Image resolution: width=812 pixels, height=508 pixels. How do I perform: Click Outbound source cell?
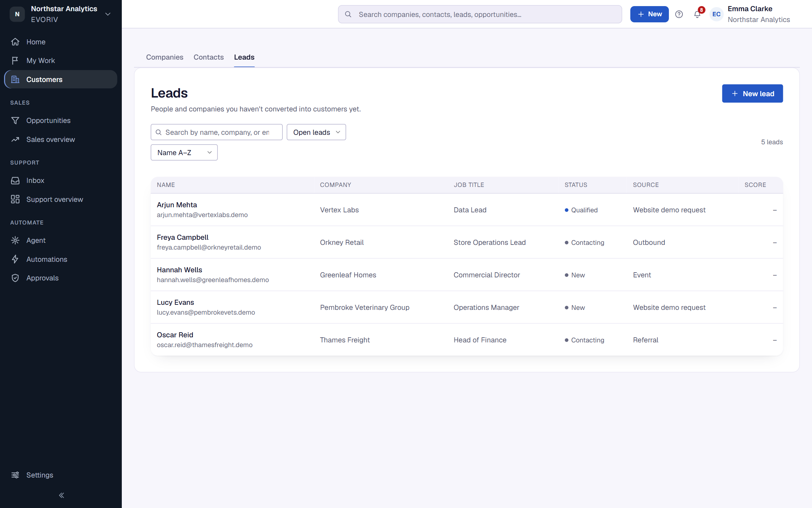(649, 242)
